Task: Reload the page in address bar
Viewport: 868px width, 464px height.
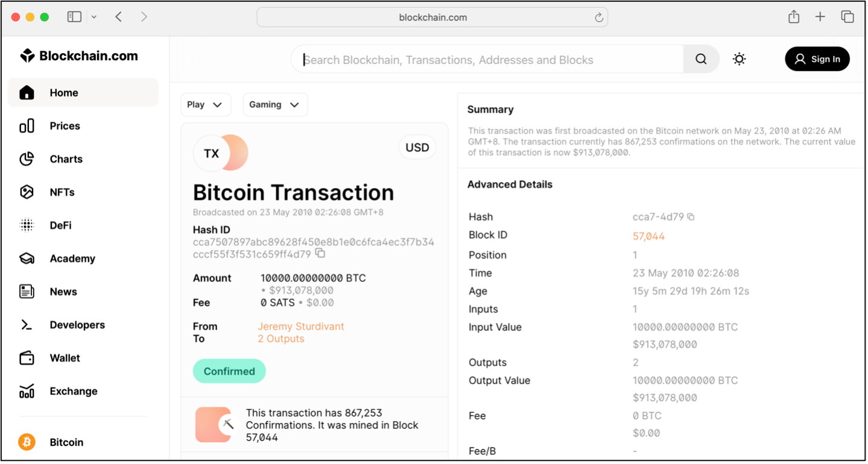Action: pyautogui.click(x=599, y=17)
